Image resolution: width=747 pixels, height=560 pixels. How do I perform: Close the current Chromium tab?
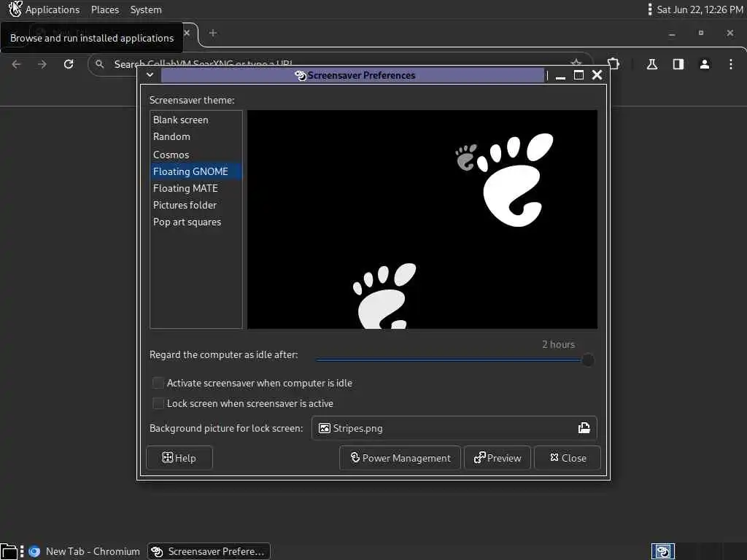tap(187, 33)
